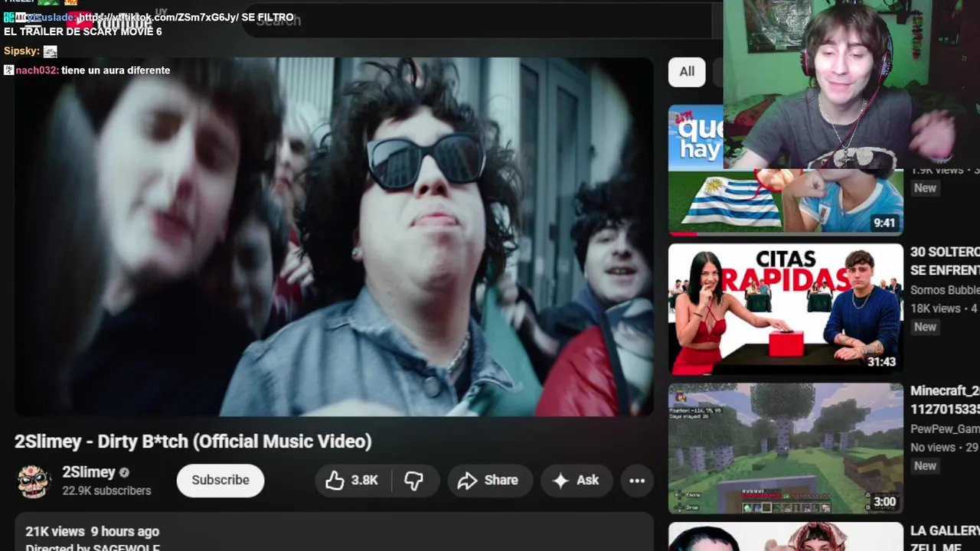Open the Somos Bubble channel name
The width and height of the screenshot is (980, 551).
[x=945, y=290]
